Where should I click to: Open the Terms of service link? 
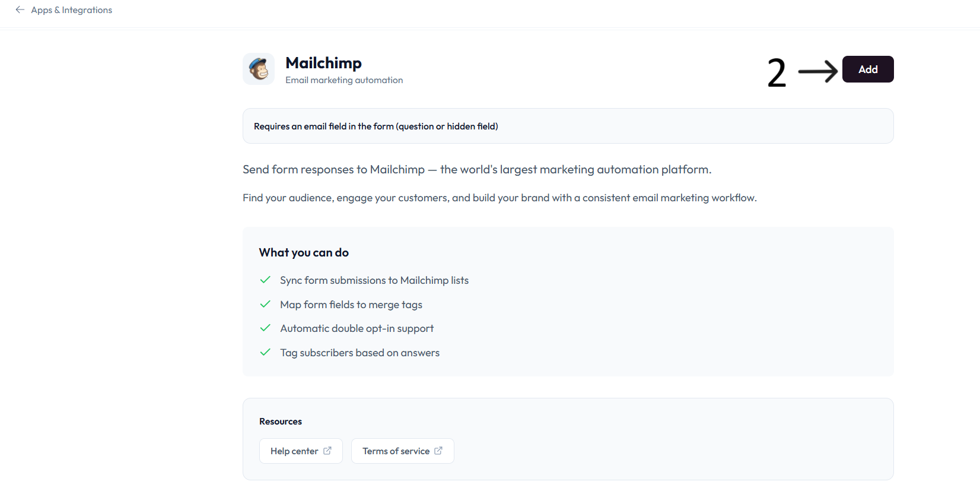403,451
